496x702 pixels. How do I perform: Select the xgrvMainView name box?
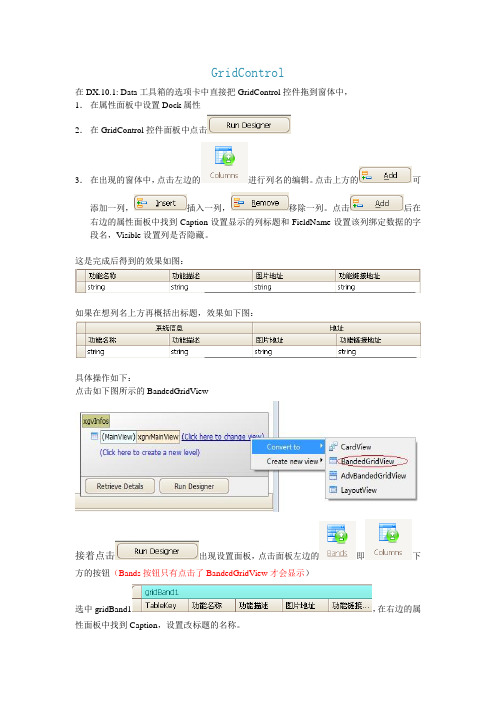tap(158, 437)
